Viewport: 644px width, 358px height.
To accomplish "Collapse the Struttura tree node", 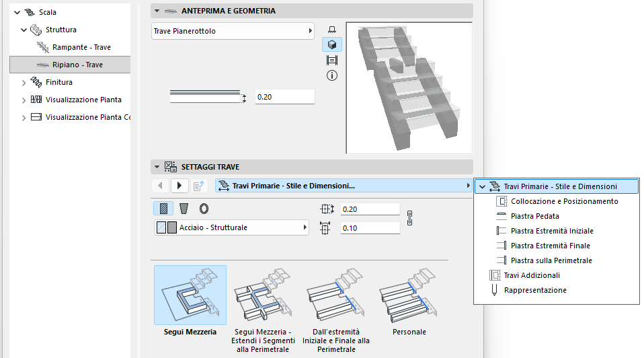I will coord(24,30).
